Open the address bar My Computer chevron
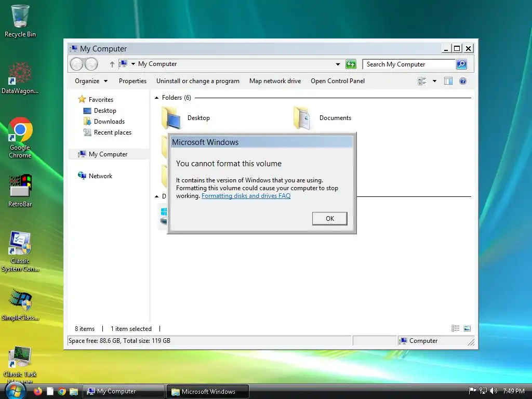 pos(134,64)
